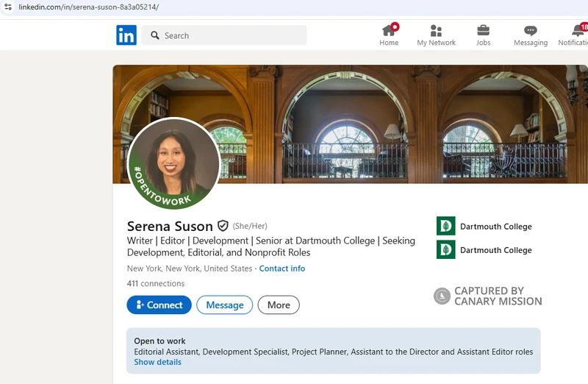
Task: Click Show details under Open to work
Action: tap(157, 362)
